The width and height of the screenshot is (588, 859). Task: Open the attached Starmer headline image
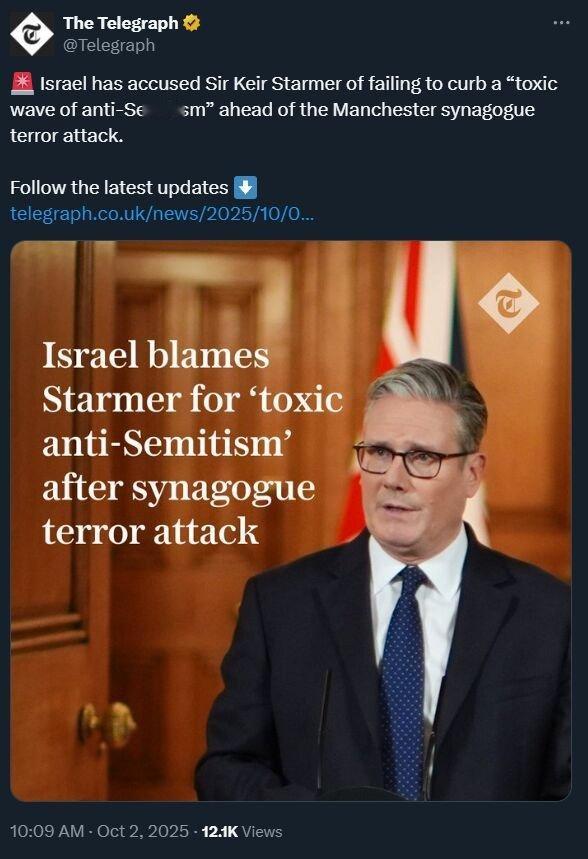(x=291, y=521)
